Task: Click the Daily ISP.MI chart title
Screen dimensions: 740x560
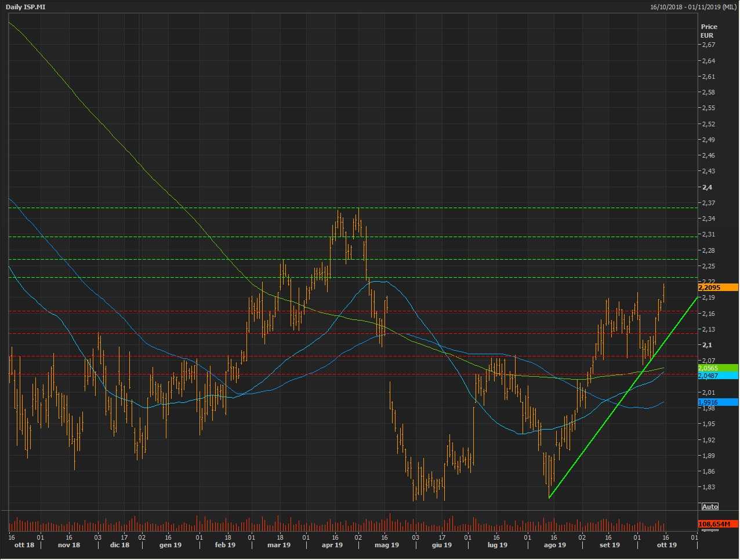Action: 26,7
